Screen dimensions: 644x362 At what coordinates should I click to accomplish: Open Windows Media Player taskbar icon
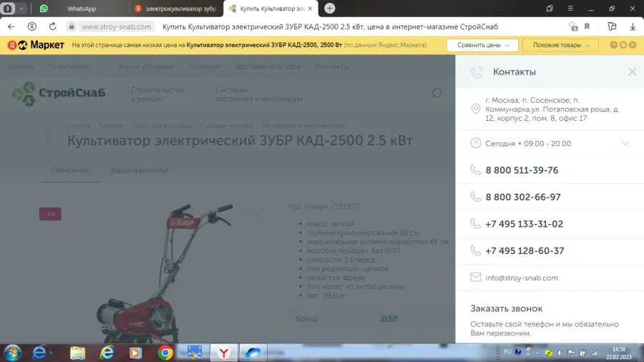pyautogui.click(x=135, y=353)
